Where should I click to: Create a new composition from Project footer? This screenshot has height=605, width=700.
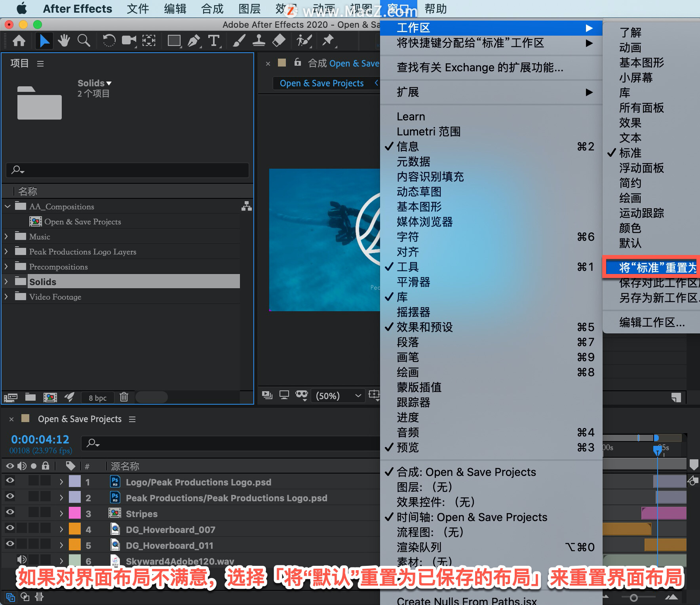pyautogui.click(x=50, y=397)
